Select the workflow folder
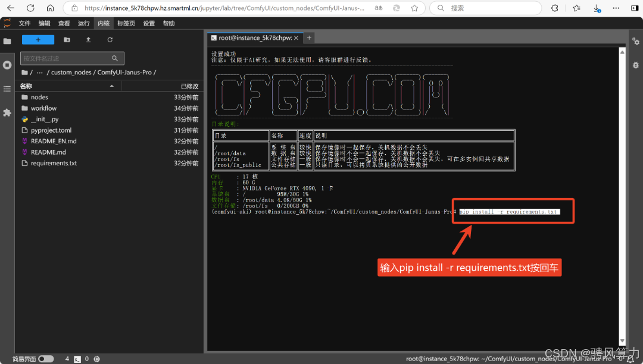Screen dimensions: 643x364 pos(110,108)
